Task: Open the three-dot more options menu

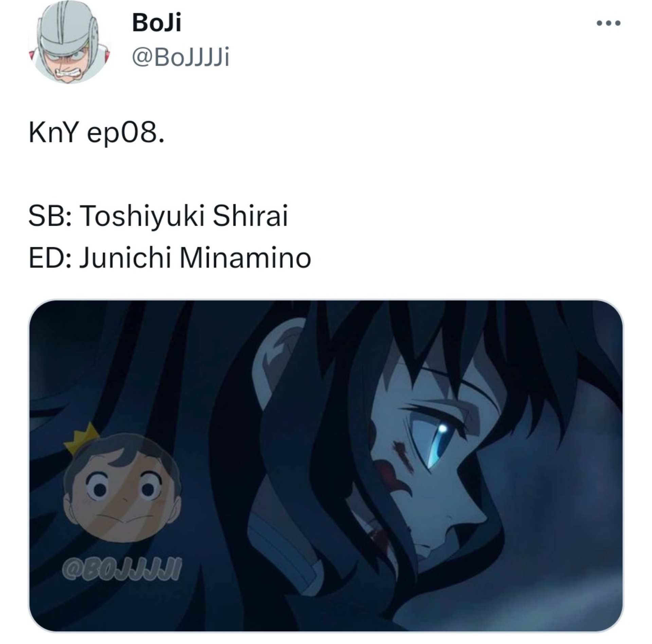Action: coord(609,23)
